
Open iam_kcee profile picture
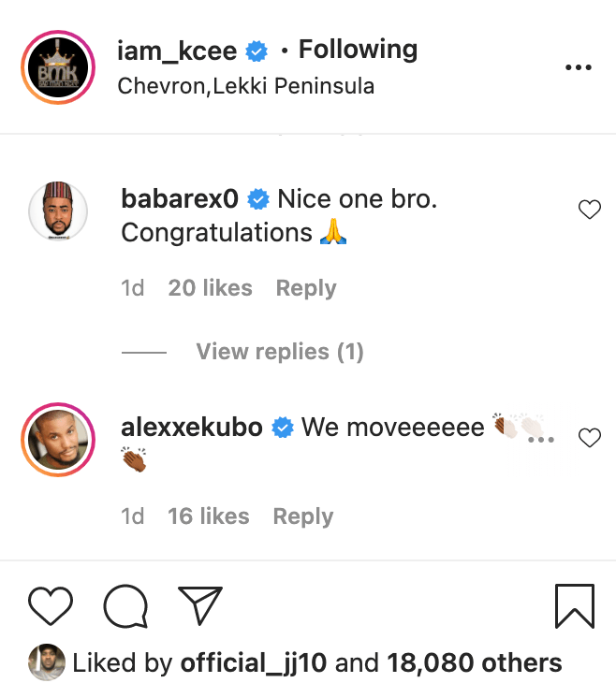coord(58,67)
